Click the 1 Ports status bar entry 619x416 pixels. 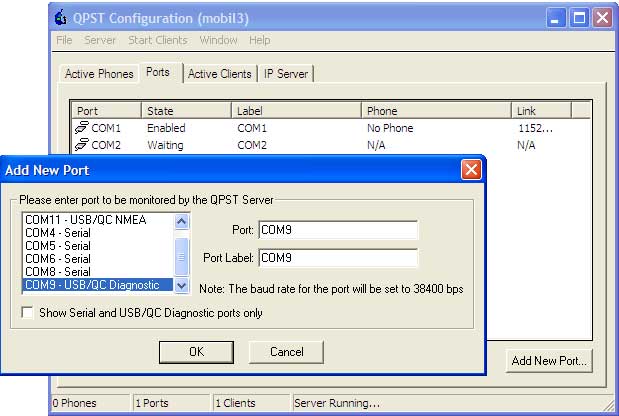click(171, 403)
